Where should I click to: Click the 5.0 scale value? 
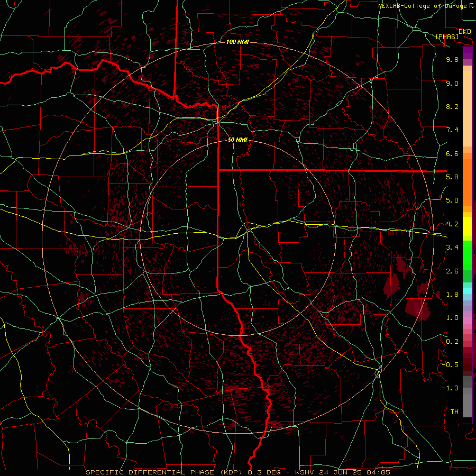click(x=452, y=200)
